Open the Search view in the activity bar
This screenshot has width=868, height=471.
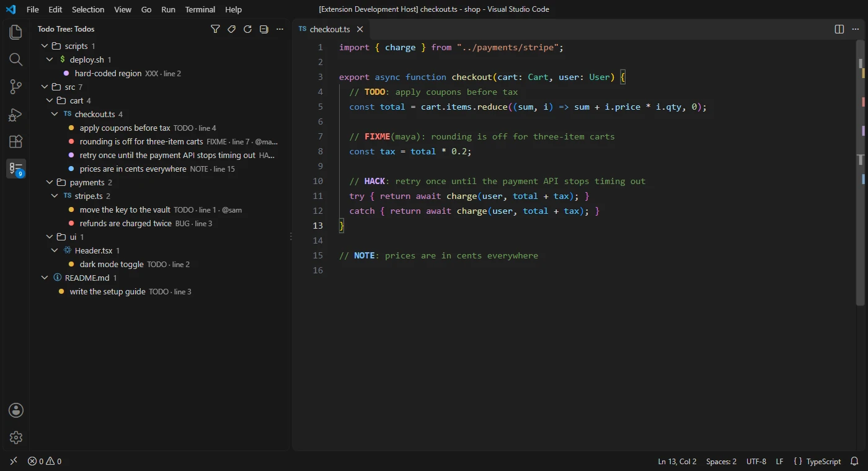(x=16, y=59)
